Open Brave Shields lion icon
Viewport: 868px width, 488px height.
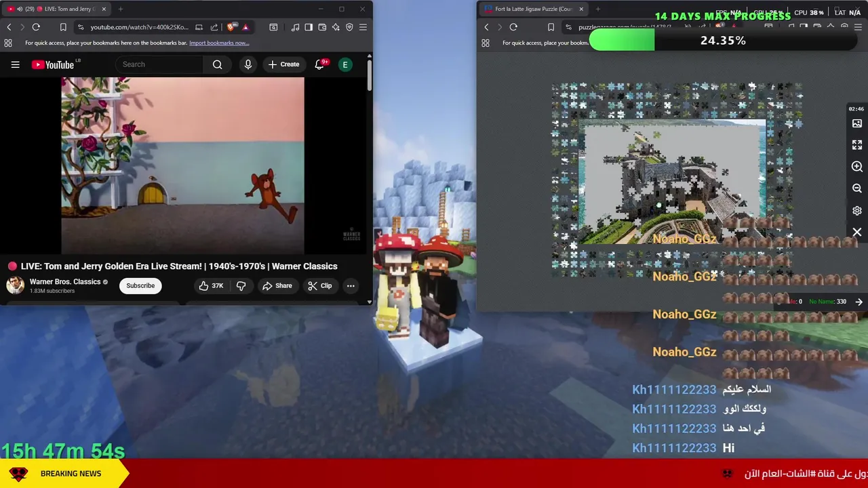coord(232,27)
